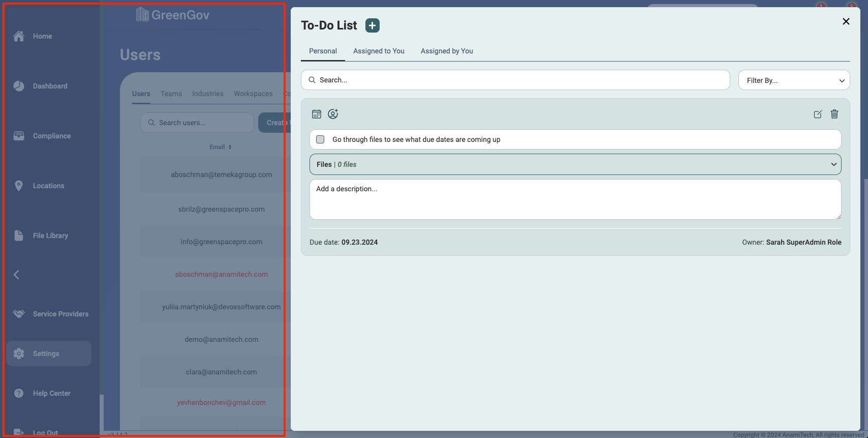Click the Help Center question mark icon
Image resolution: width=868 pixels, height=438 pixels.
point(19,393)
